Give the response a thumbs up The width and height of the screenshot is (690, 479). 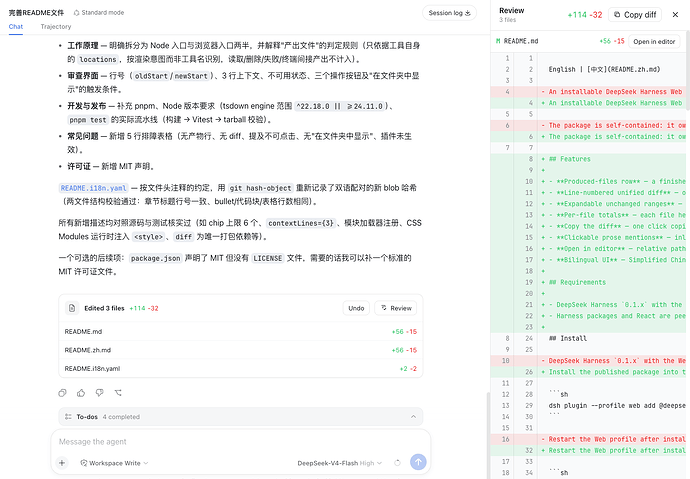click(x=81, y=393)
